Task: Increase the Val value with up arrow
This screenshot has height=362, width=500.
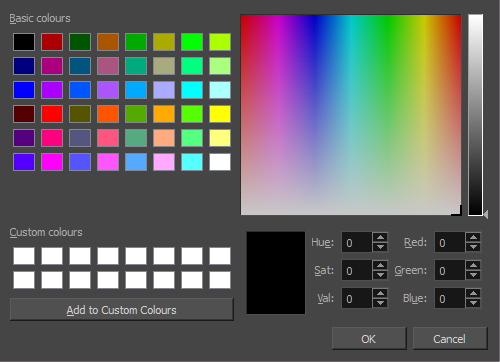Action: [380, 293]
